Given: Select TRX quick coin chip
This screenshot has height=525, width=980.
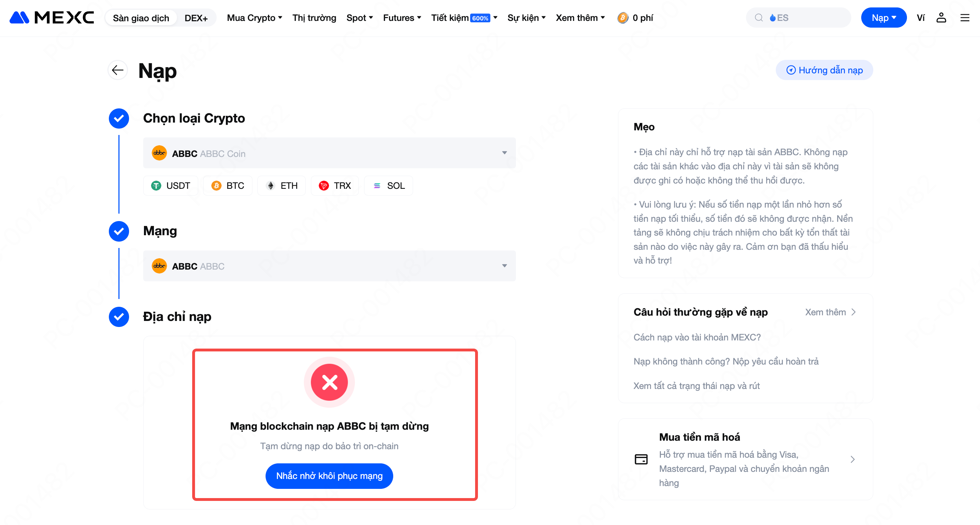Looking at the screenshot, I should click(335, 186).
